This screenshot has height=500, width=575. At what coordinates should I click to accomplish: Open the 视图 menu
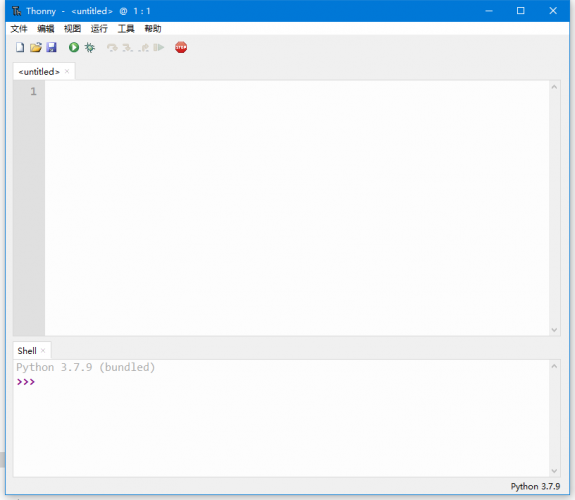coord(72,29)
